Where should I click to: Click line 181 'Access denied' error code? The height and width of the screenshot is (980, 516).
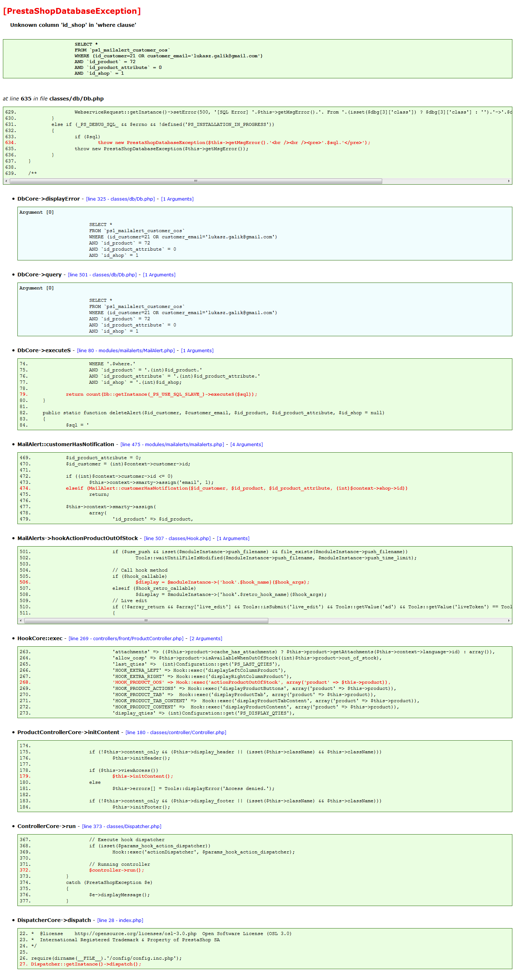pyautogui.click(x=193, y=788)
